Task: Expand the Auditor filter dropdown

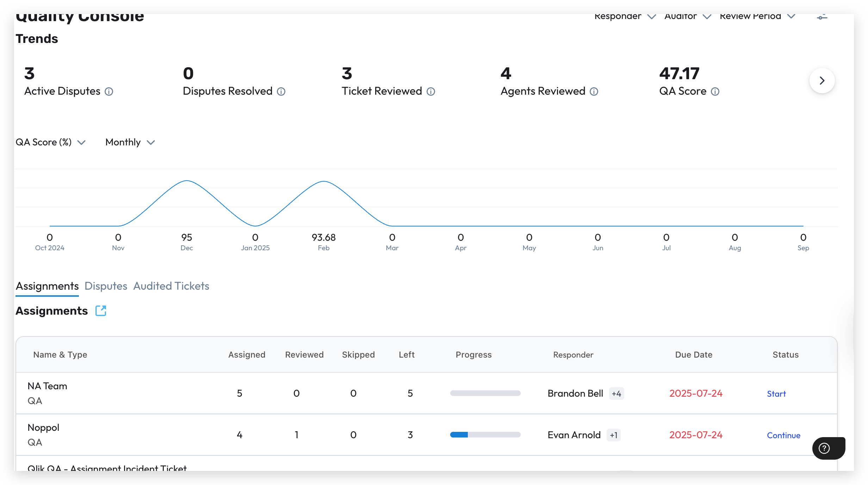Action: [x=687, y=17]
